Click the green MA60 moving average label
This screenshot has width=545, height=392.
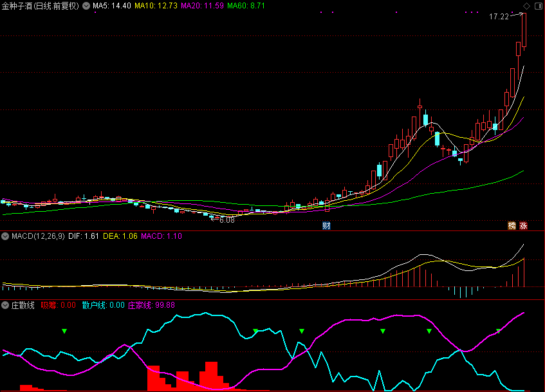(x=246, y=6)
